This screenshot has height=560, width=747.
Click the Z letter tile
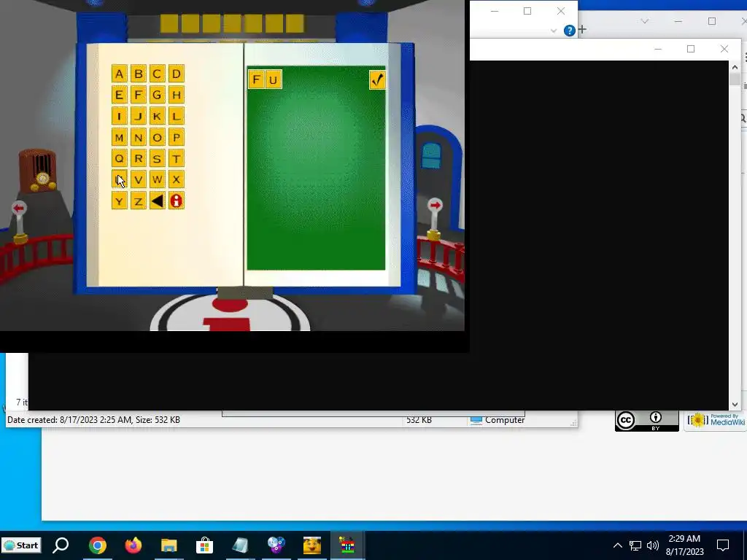[x=138, y=201]
